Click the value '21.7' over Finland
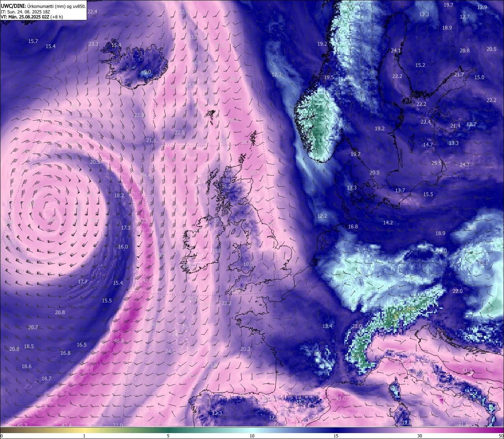This screenshot has width=504, height=439. tap(459, 74)
